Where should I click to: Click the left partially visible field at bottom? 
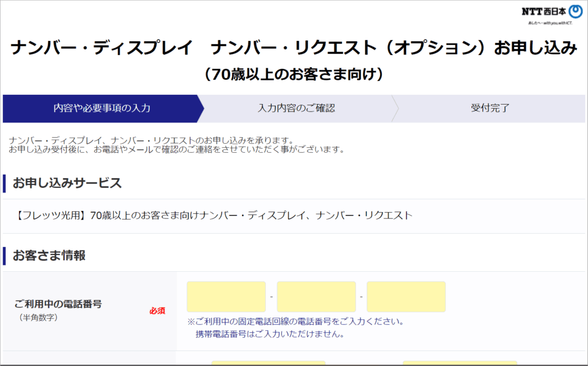[268, 363]
